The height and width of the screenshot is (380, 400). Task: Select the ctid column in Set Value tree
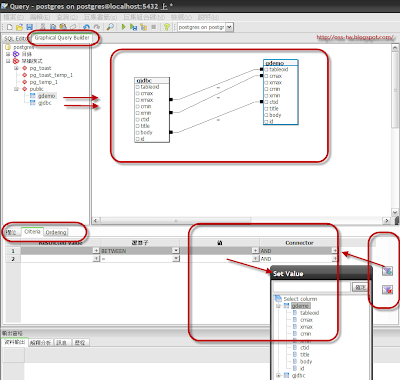coord(304,348)
